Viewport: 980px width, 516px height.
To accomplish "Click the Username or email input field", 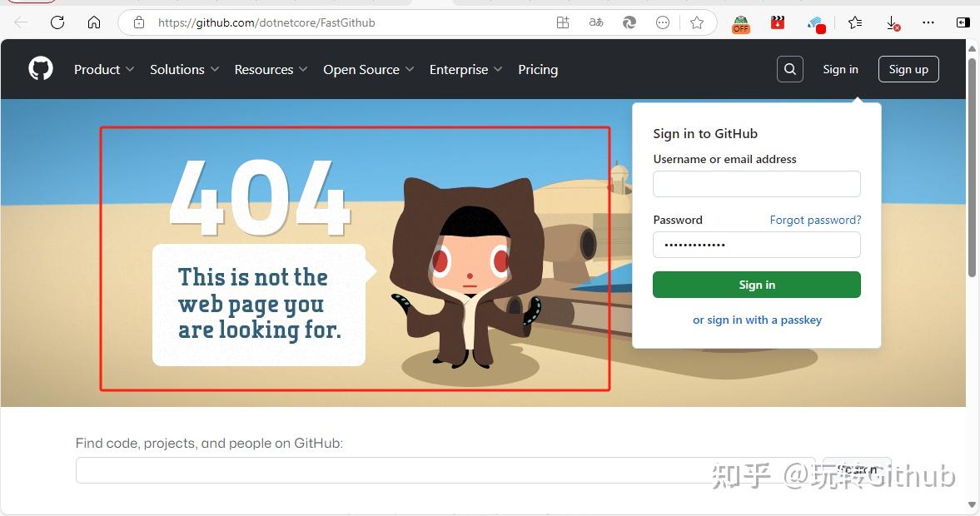I will pyautogui.click(x=756, y=183).
